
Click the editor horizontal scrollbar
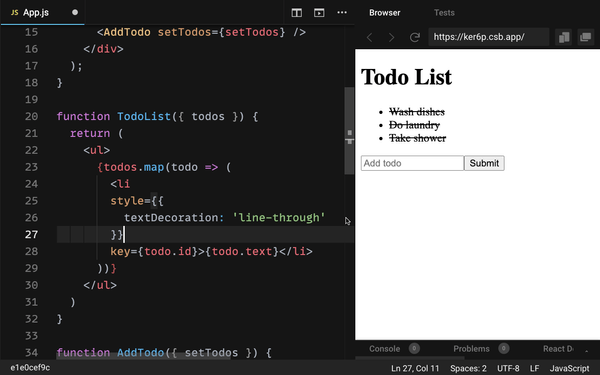pyautogui.click(x=143, y=357)
